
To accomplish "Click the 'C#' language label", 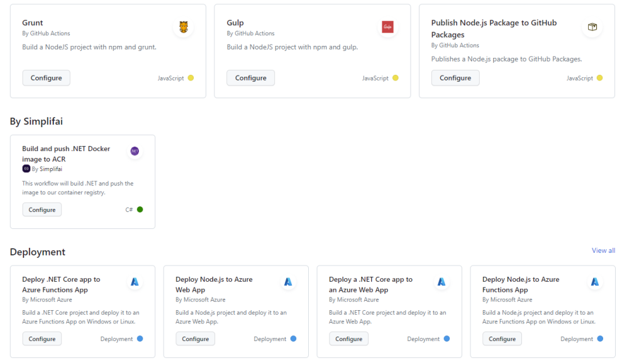I will pyautogui.click(x=129, y=210).
